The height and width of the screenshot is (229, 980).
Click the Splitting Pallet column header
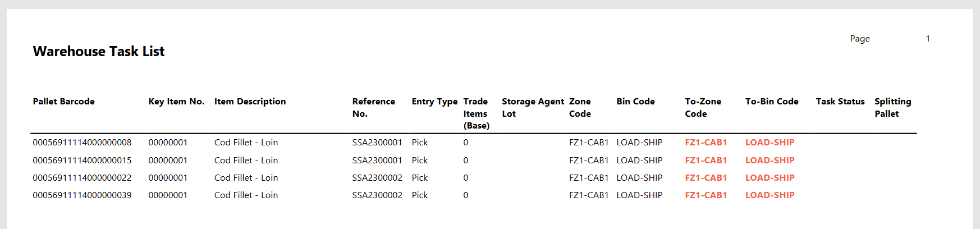click(x=892, y=107)
